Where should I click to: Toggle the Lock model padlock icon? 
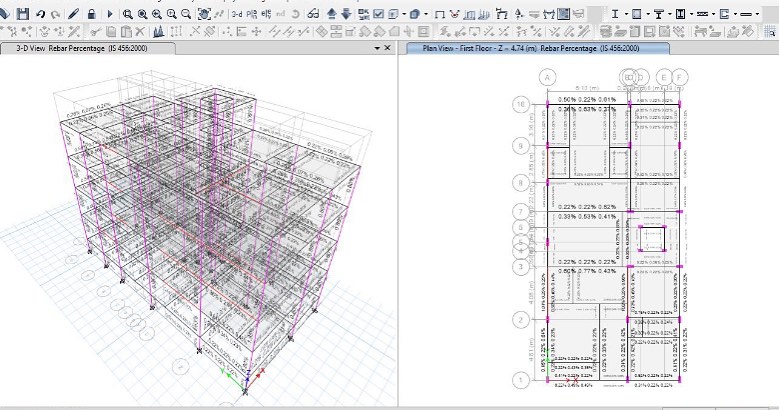(92, 14)
